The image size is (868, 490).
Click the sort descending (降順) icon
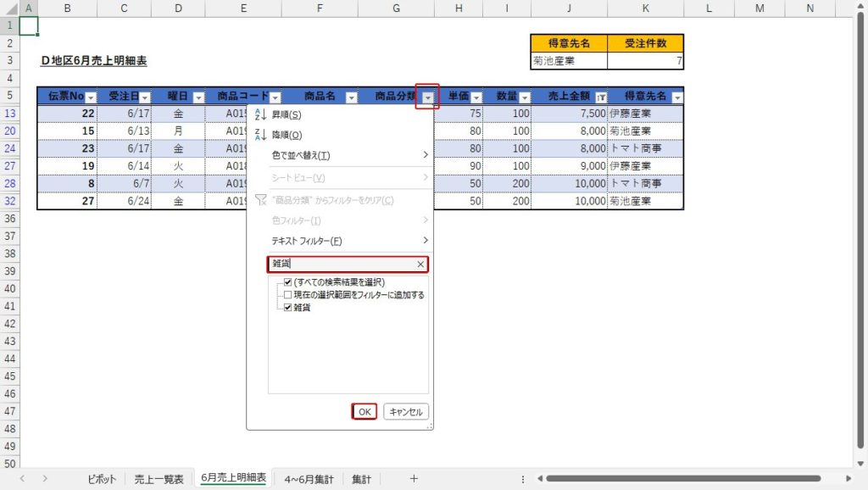tap(260, 135)
